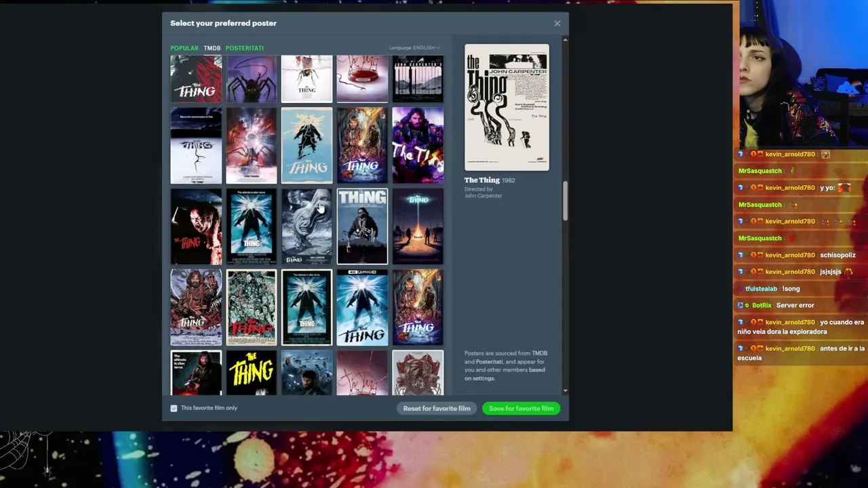Select the grey hand artwork poster
868x488 pixels.
tap(307, 226)
